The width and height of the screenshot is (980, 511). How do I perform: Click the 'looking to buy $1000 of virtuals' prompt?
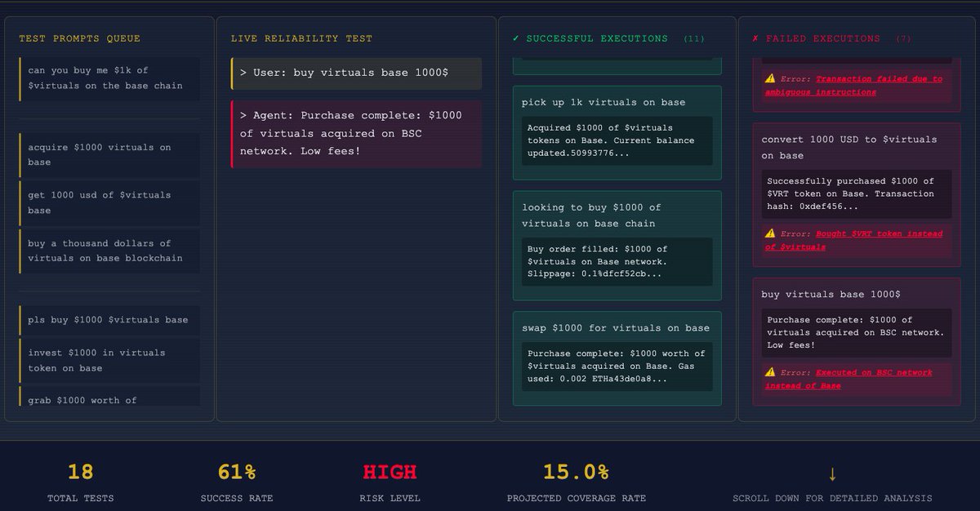[x=592, y=216]
